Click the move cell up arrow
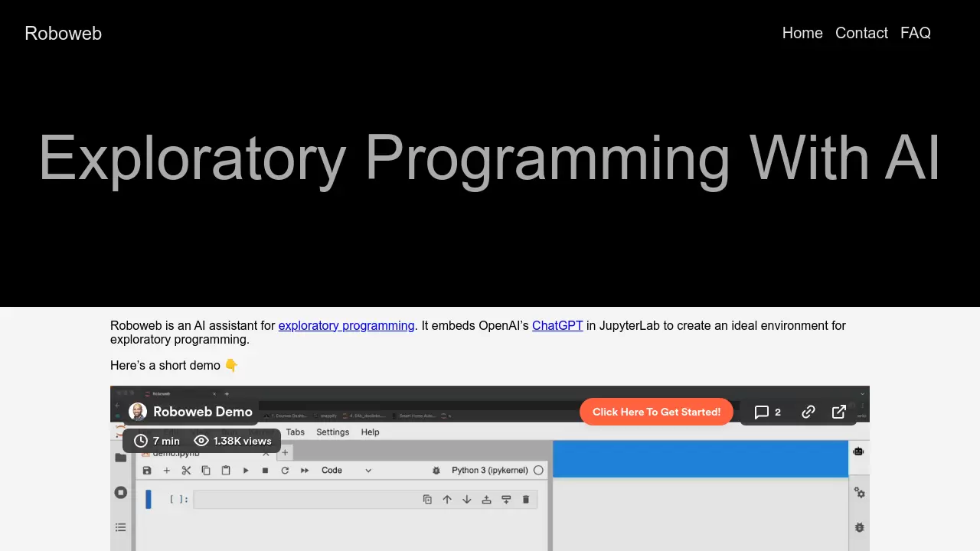 coord(447,499)
